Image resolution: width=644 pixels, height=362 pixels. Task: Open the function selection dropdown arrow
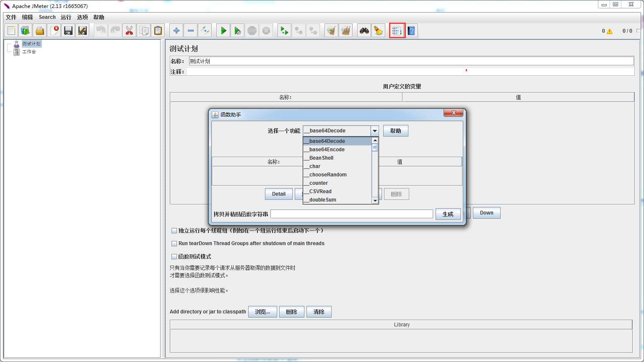[375, 131]
